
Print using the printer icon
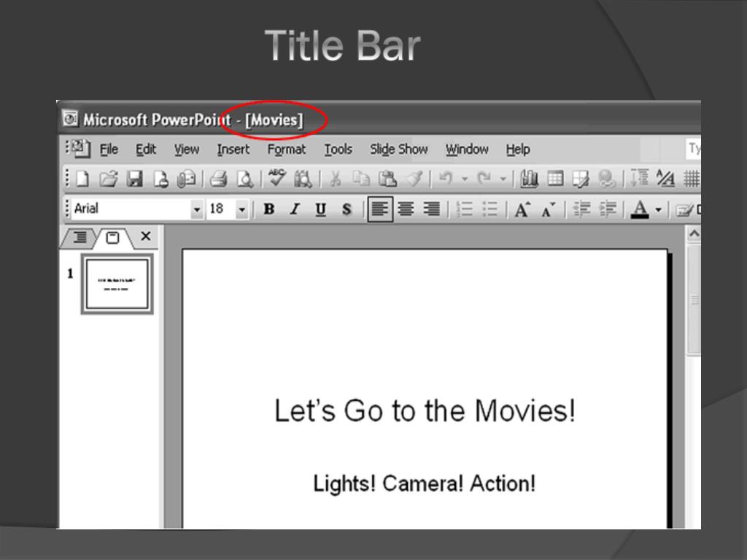point(219,179)
